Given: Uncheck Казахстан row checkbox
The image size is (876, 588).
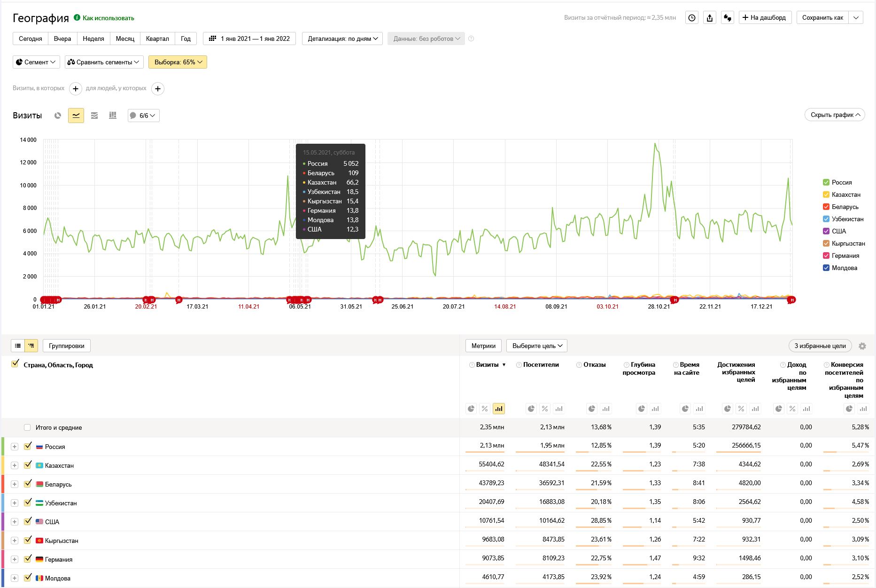Looking at the screenshot, I should (28, 465).
